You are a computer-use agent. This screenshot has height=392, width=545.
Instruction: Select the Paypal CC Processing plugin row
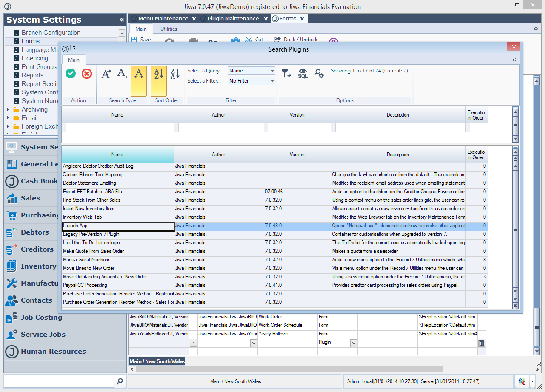[118, 285]
